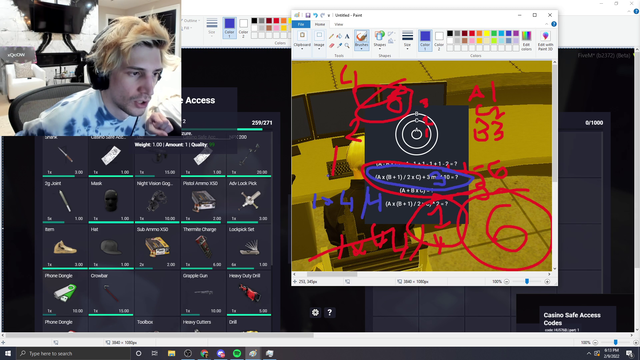Collapse the Paint ribbon with the chevron
The image size is (640, 360).
coord(547,24)
